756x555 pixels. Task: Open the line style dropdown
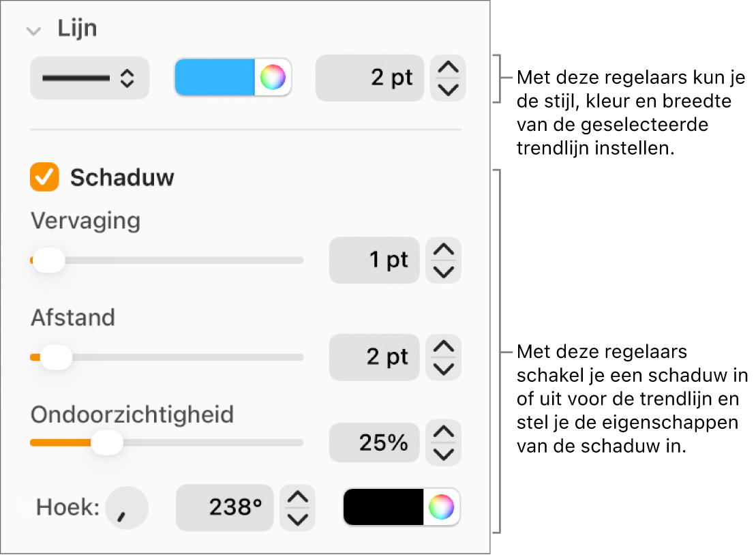point(90,78)
